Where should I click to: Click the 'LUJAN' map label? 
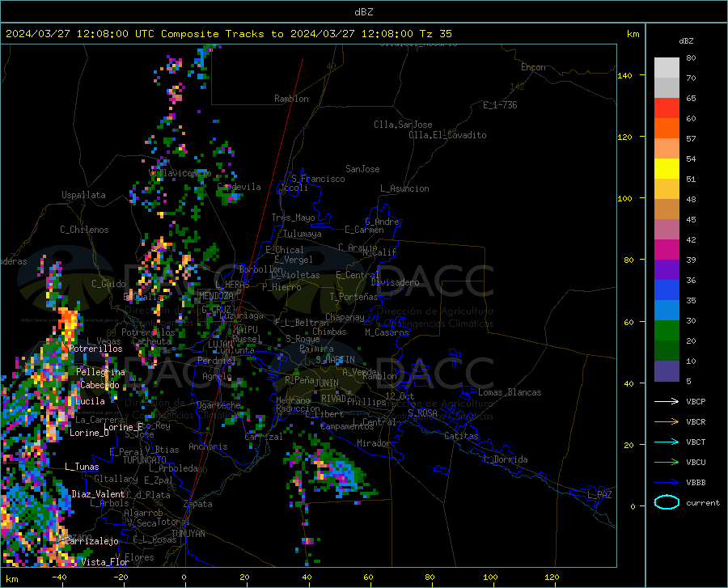tap(220, 345)
